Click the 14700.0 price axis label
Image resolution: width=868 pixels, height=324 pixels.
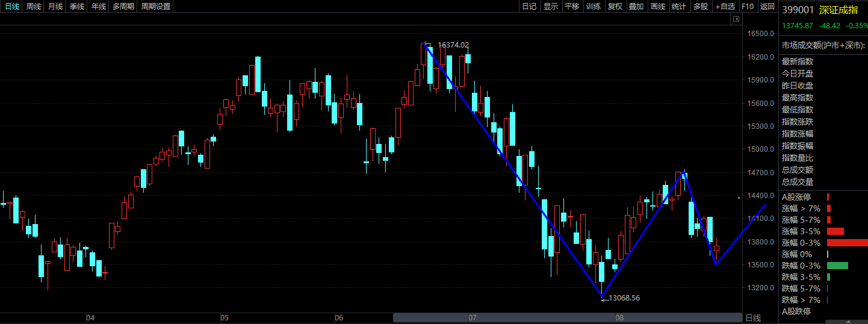761,172
